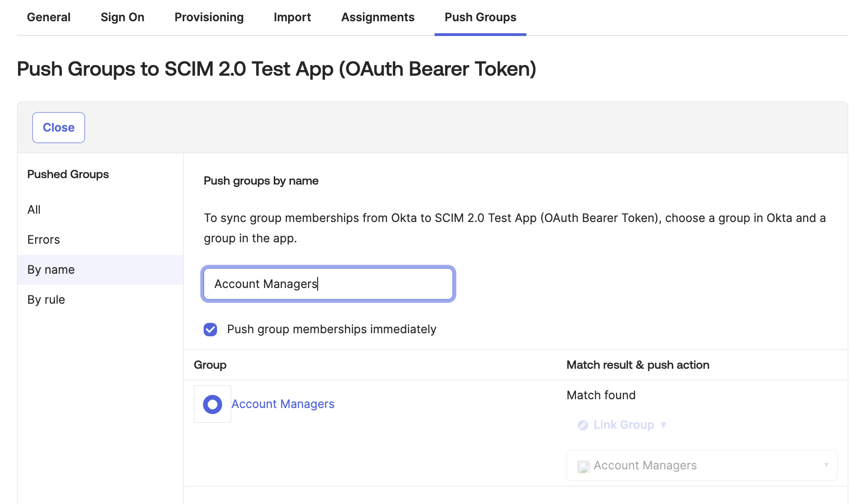This screenshot has height=504, width=857.
Task: Click the broken image icon beside Account Managers dropdown
Action: (x=584, y=467)
